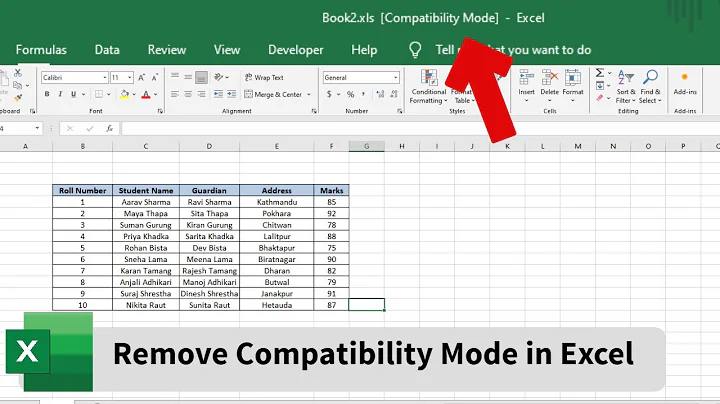The width and height of the screenshot is (720, 404).
Task: Apply Accounting dollar number format
Action: pos(329,94)
